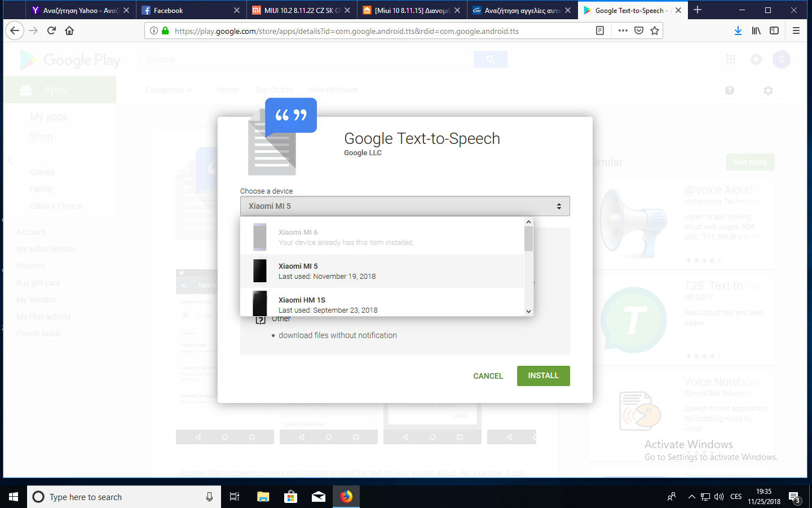Click the Xiaomi MI 6 device entry
This screenshot has height=508, width=812.
click(382, 237)
